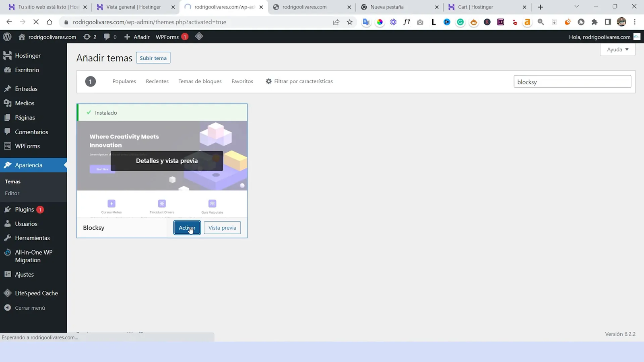Click the updates icon showing 2
The image size is (644, 362).
click(90, 37)
